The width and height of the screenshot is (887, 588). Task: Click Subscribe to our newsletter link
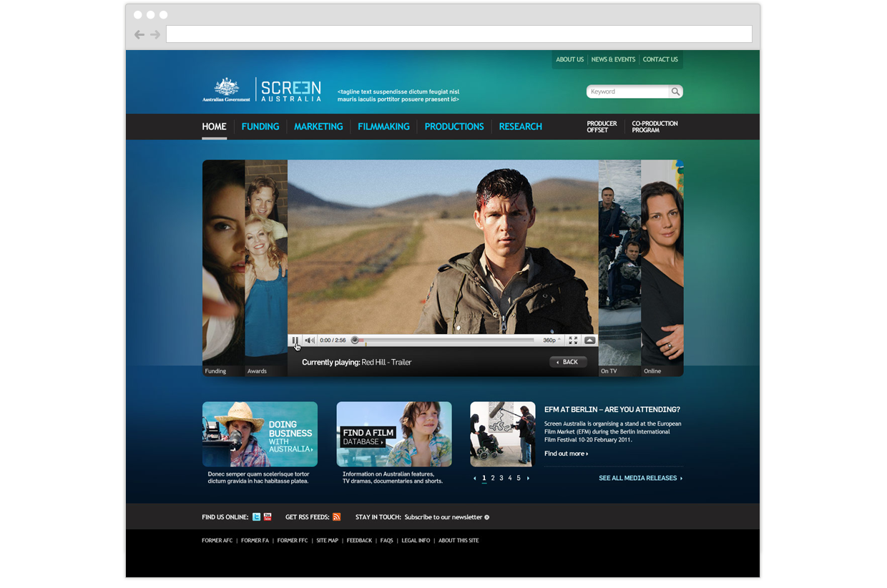pos(446,517)
